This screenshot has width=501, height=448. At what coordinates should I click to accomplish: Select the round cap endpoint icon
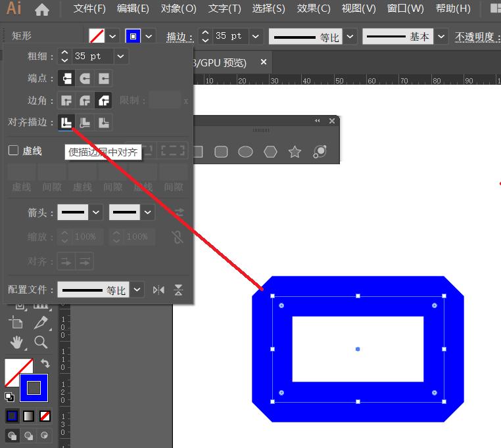(x=85, y=78)
